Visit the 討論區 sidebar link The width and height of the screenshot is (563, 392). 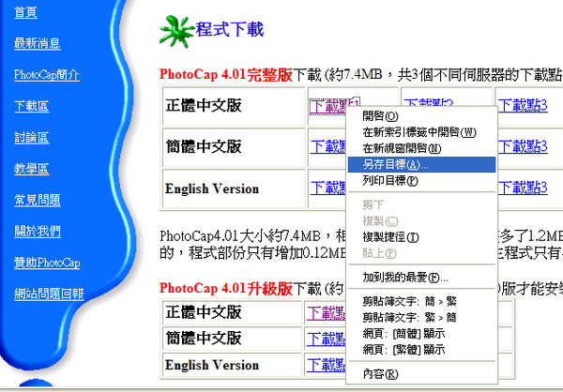(31, 137)
